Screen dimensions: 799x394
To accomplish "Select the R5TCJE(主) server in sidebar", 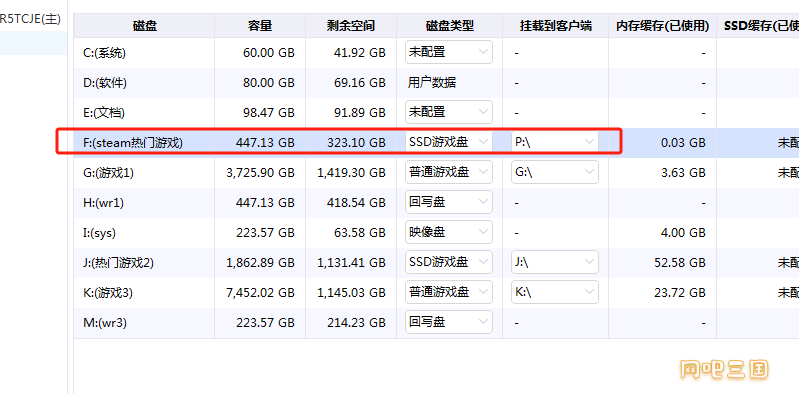I will point(31,19).
